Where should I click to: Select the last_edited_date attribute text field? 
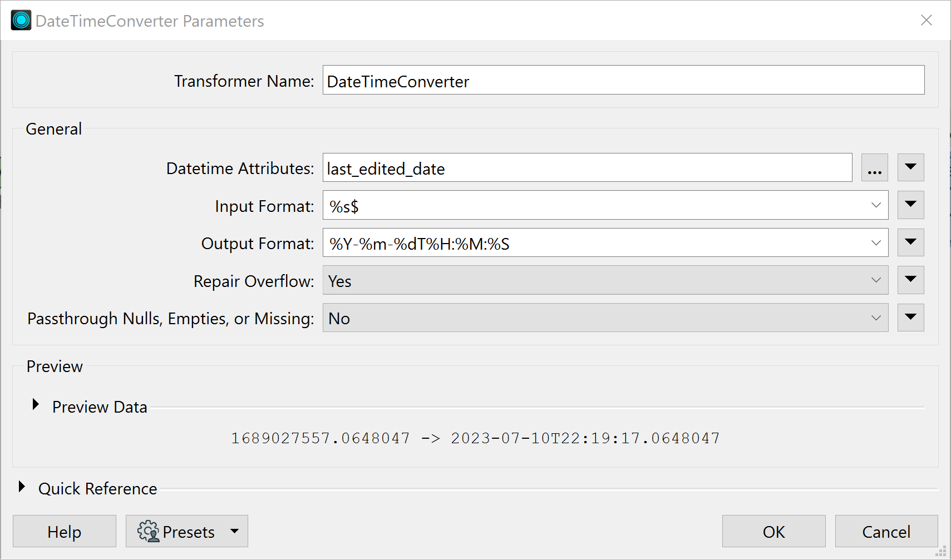coord(587,167)
